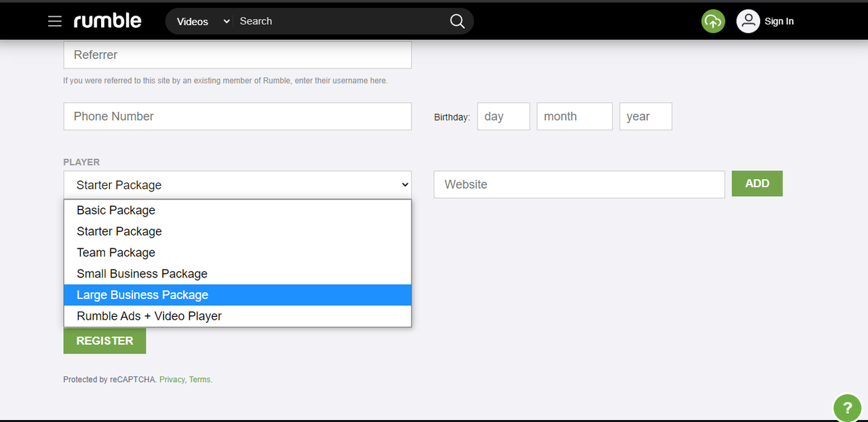Open the green help question mark
Screen dimensions: 868x422
point(847,408)
